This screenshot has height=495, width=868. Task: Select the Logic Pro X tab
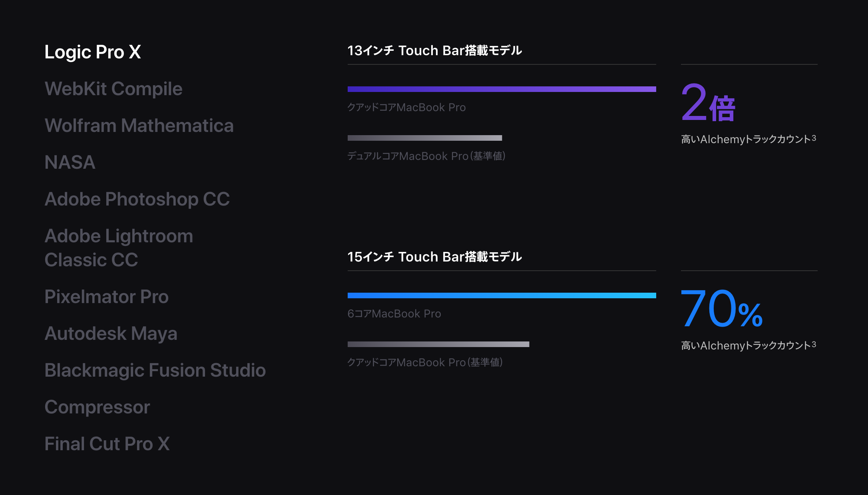(x=93, y=52)
